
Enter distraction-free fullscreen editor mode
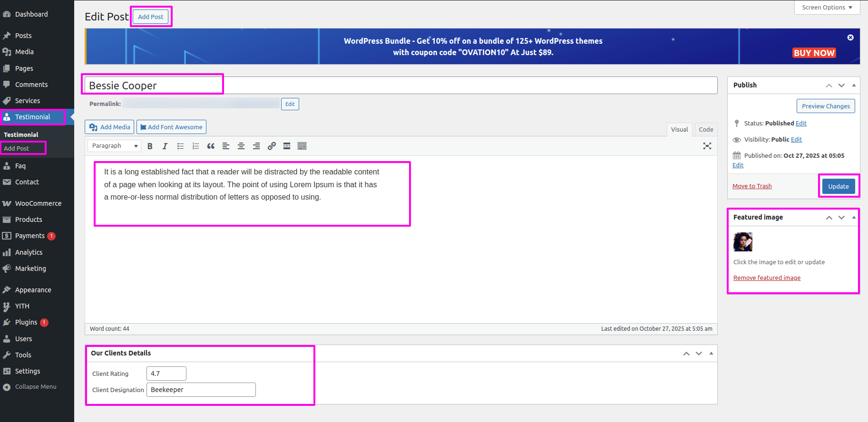pyautogui.click(x=707, y=146)
